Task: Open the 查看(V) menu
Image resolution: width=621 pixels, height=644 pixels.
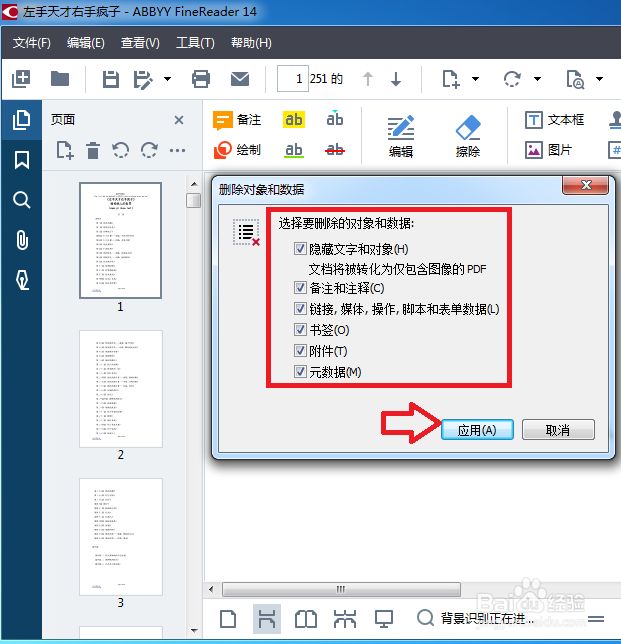Action: point(140,43)
